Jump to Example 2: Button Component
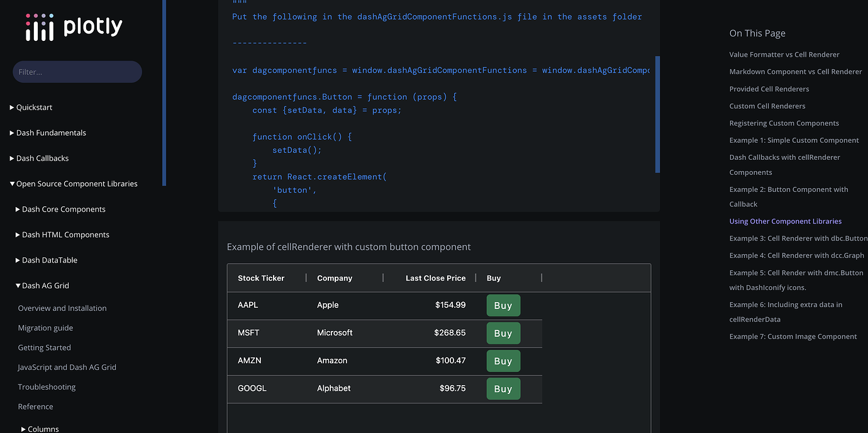This screenshot has width=868, height=433. pos(789,196)
